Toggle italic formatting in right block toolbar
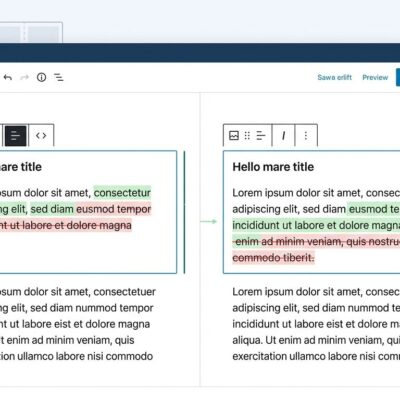Image resolution: width=400 pixels, height=400 pixels. [x=283, y=136]
